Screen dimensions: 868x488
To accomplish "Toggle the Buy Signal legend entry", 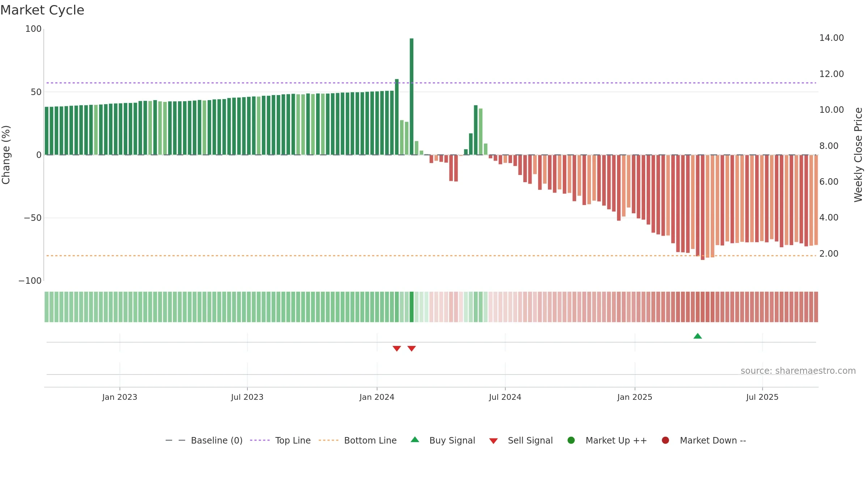I will tap(443, 440).
